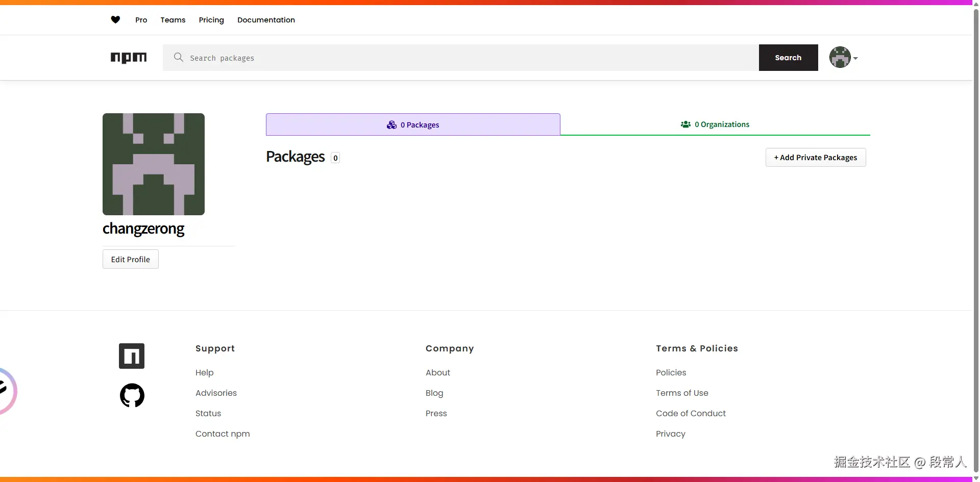Click the magnifying glass search icon
This screenshot has width=980, height=482.
click(178, 57)
